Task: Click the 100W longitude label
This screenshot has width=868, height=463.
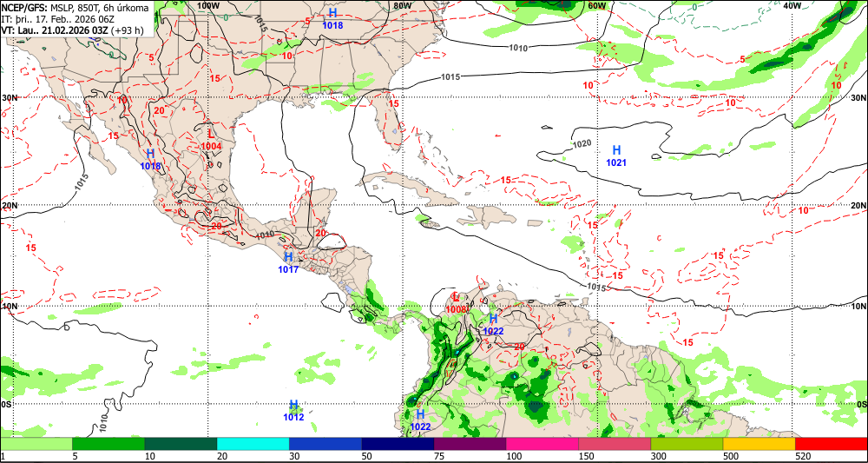Action: [x=208, y=5]
